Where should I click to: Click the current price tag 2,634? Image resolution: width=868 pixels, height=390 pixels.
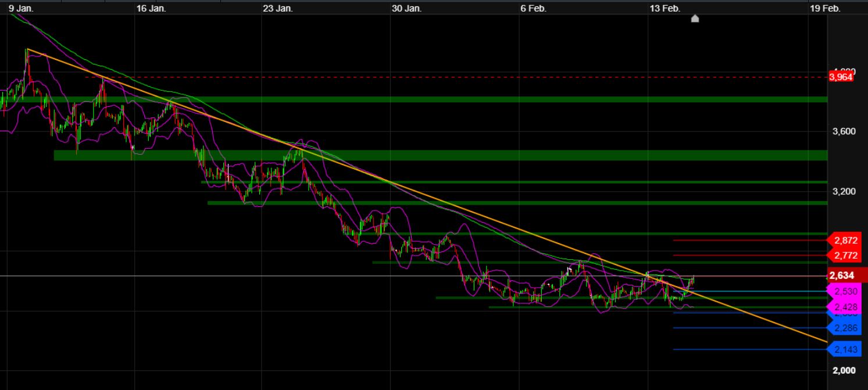tap(841, 275)
